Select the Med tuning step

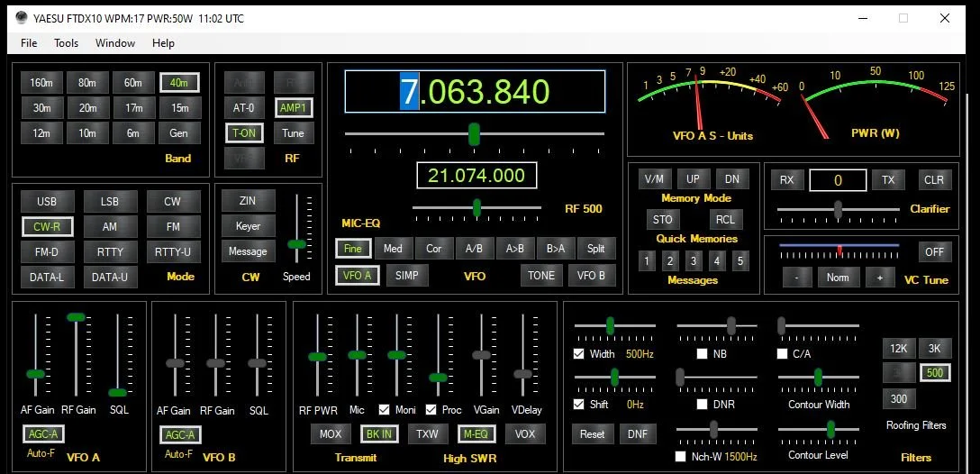tap(393, 248)
